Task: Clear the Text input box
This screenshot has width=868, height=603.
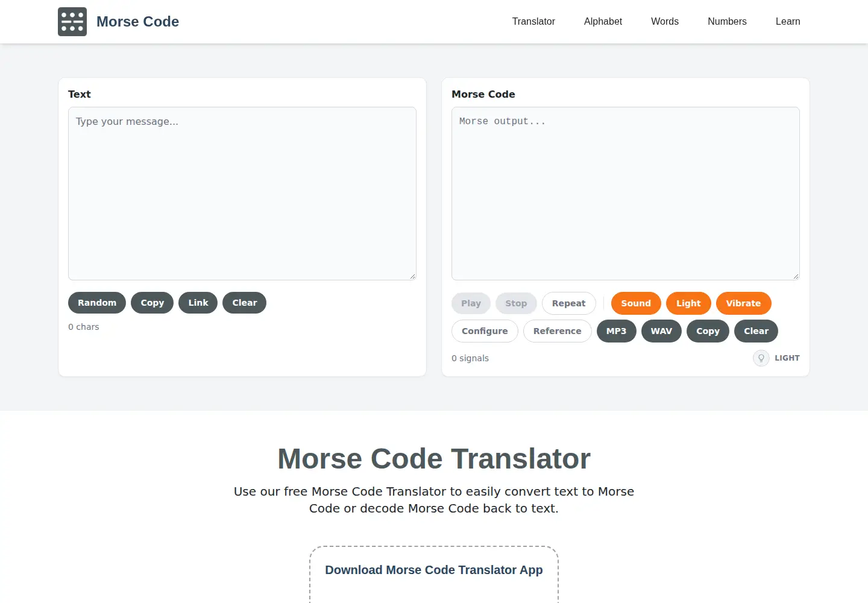Action: click(x=245, y=303)
